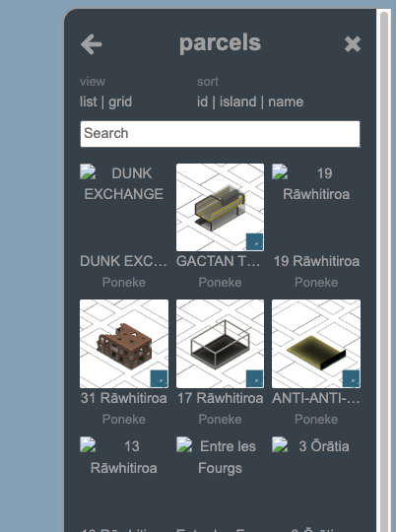Screen dimensions: 396x532
Task: Click Poneke under DUNK EXC…
Action: point(124,283)
